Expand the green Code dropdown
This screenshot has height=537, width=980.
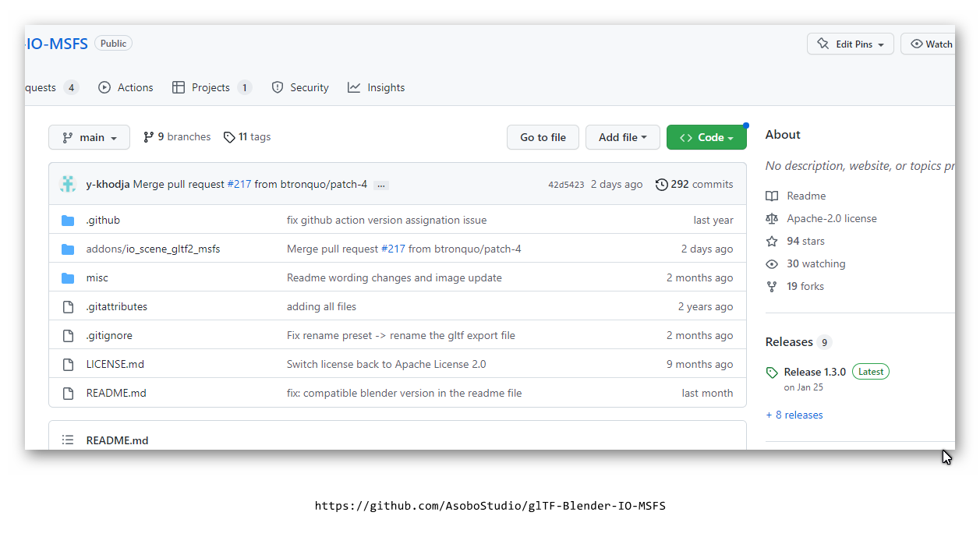(x=706, y=137)
